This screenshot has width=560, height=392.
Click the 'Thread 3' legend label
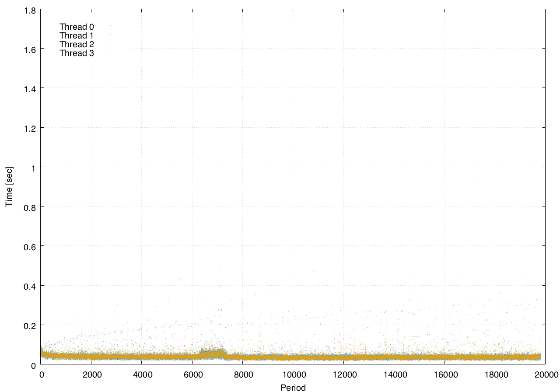click(77, 53)
